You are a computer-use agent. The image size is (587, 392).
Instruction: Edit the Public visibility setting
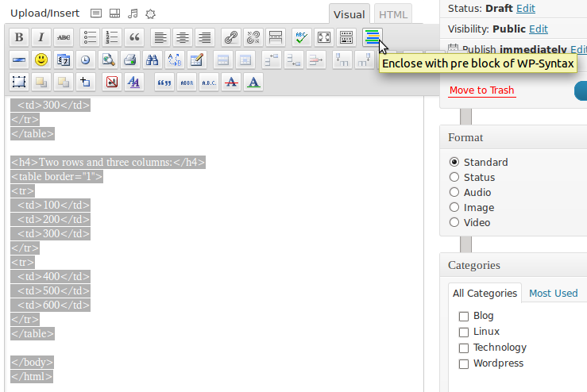tap(539, 29)
